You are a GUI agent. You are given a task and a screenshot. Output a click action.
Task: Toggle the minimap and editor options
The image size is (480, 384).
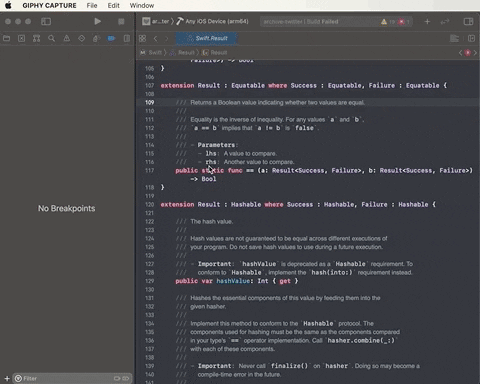(x=454, y=39)
